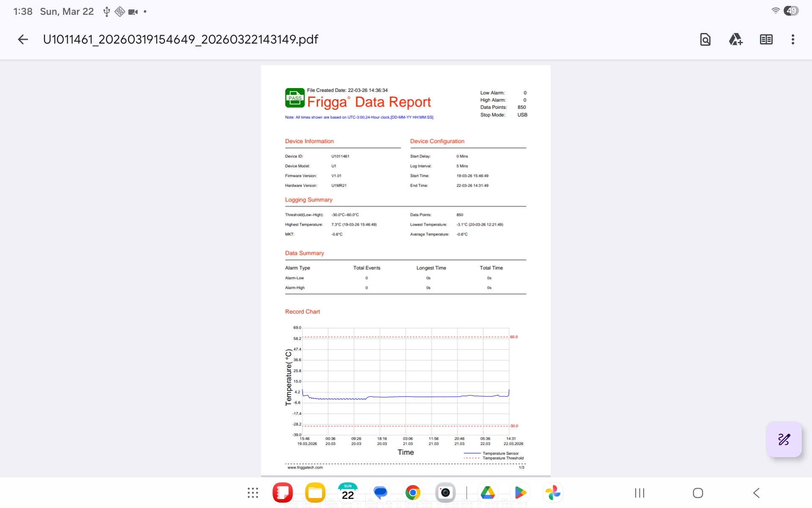This screenshot has height=508, width=812.
Task: Tap the back arrow to exit PDF
Action: pos(23,39)
